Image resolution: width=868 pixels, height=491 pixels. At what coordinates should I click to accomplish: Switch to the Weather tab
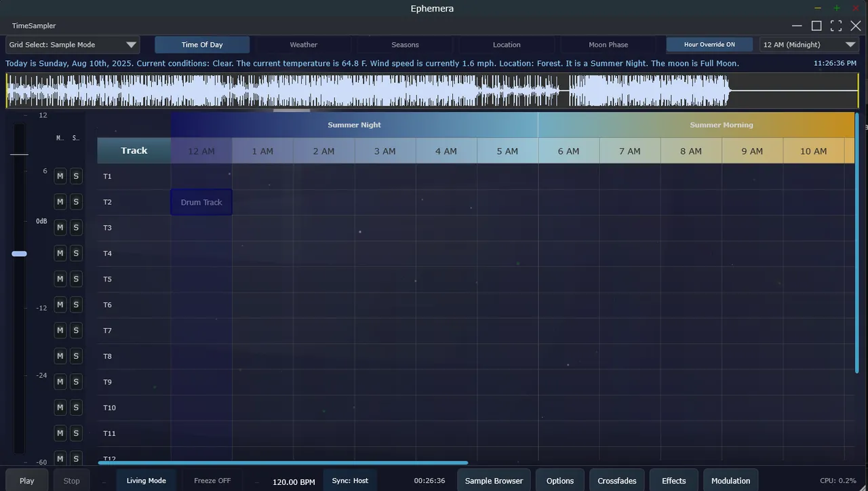303,45
